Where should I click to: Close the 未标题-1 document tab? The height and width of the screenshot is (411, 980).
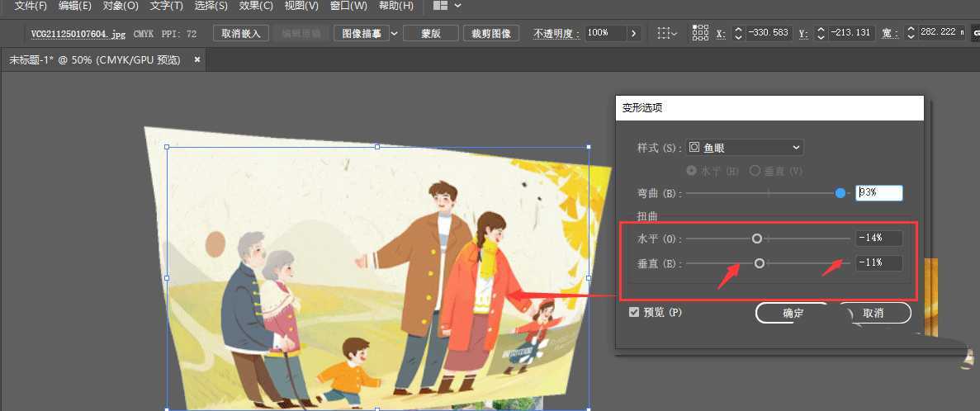[x=197, y=59]
